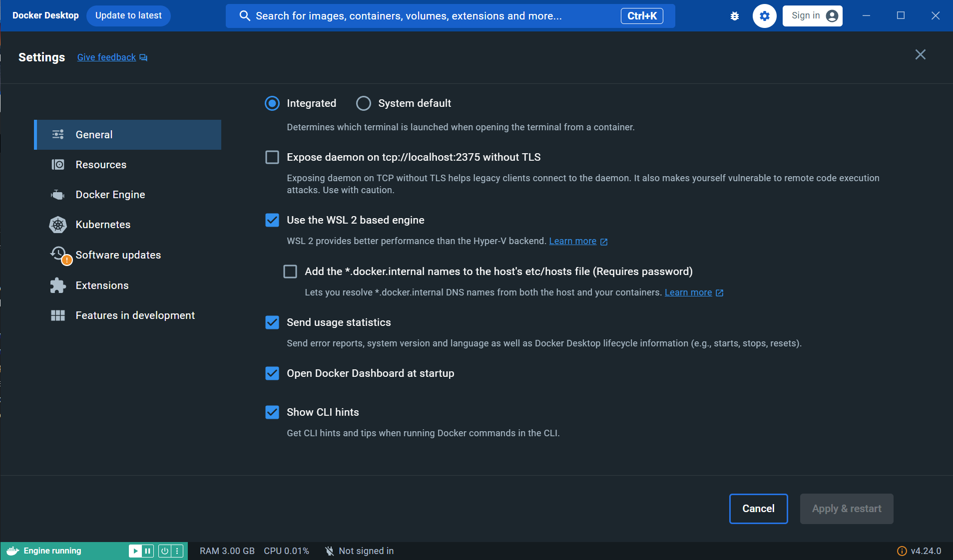The height and width of the screenshot is (560, 953).
Task: Click the search input field
Action: click(x=450, y=16)
